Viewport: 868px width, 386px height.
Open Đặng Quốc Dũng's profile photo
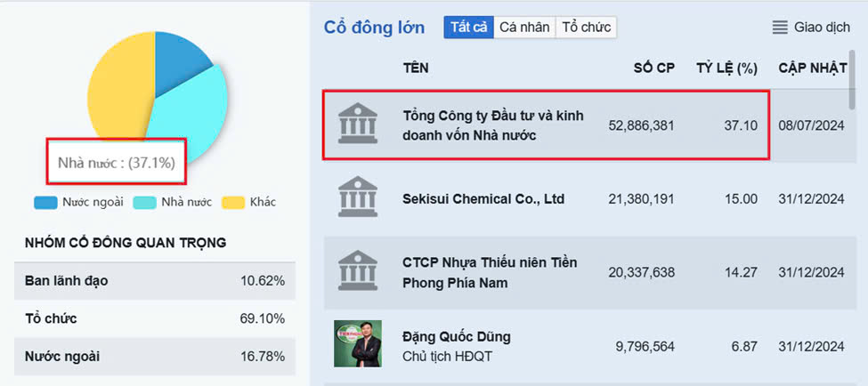point(358,343)
